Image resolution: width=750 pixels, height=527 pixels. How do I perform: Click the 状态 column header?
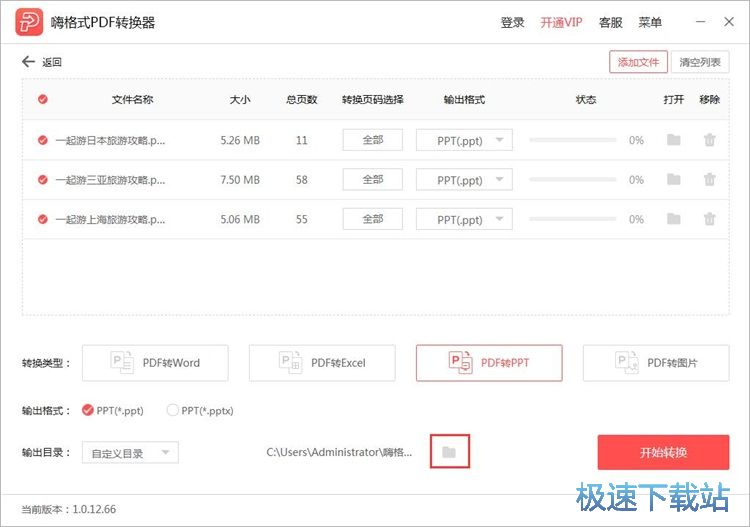(586, 99)
